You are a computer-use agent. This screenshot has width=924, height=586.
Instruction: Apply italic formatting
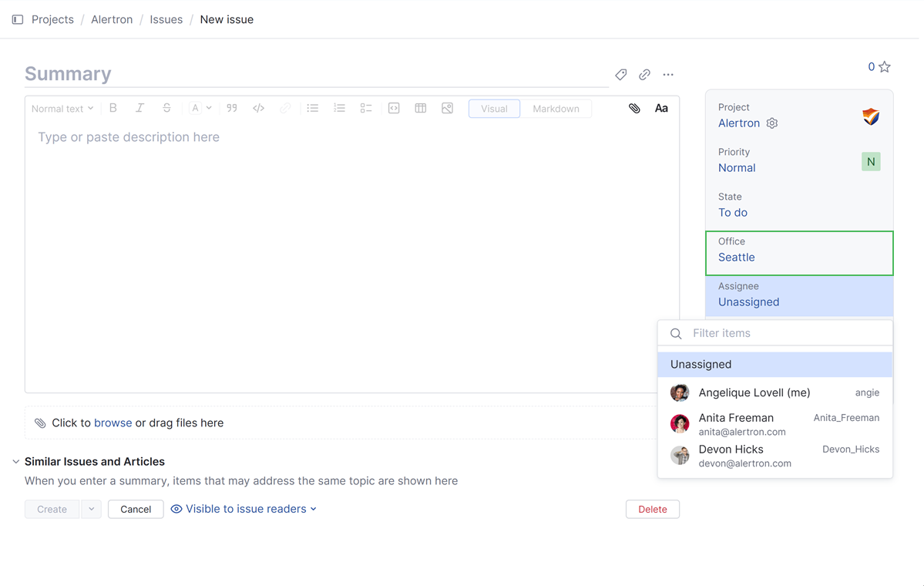point(139,108)
